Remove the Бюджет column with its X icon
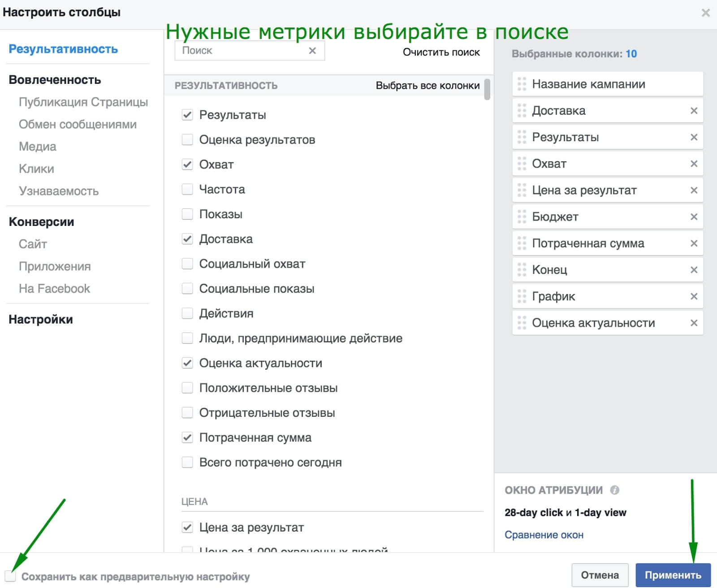The width and height of the screenshot is (717, 588). pyautogui.click(x=694, y=216)
